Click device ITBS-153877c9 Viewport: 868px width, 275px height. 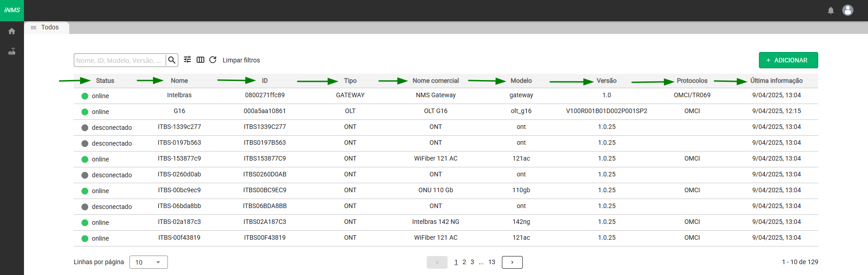(x=179, y=158)
